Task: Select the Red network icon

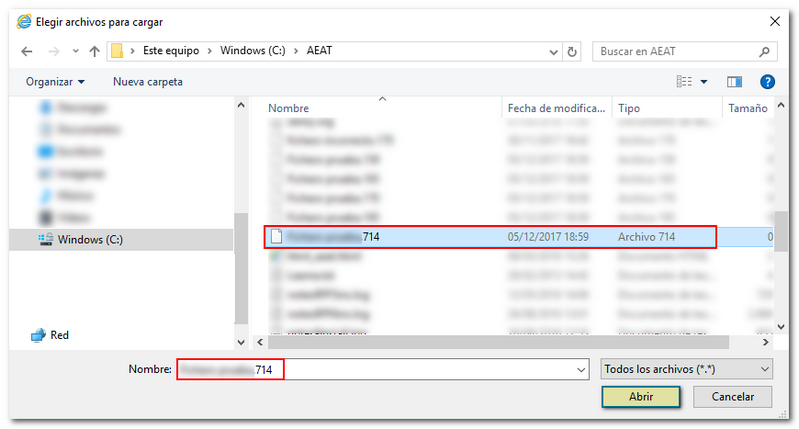Action: coord(39,335)
